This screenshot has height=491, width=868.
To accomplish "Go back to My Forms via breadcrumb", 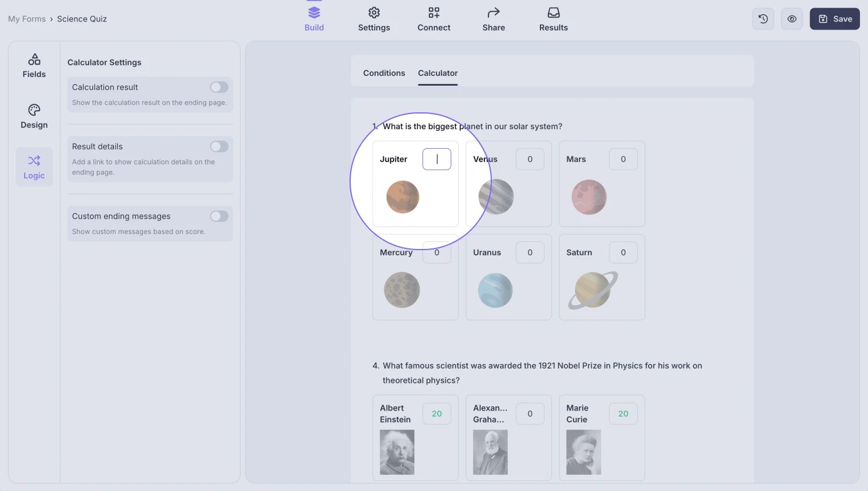I will point(27,19).
